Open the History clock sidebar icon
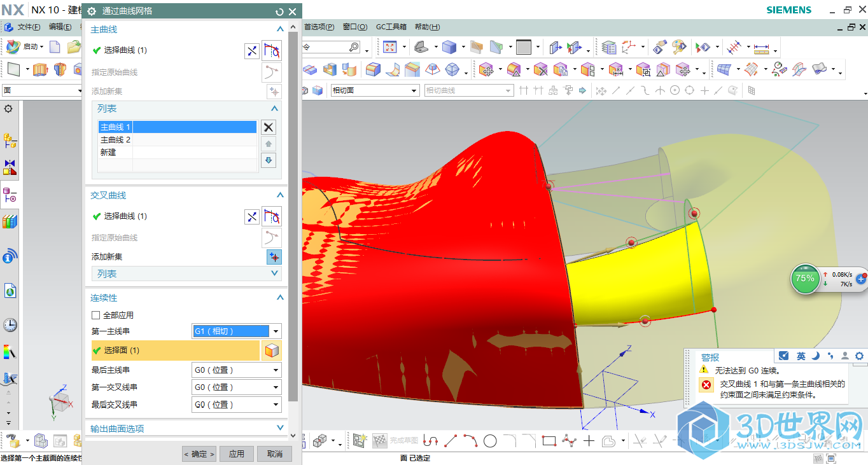 (x=10, y=325)
